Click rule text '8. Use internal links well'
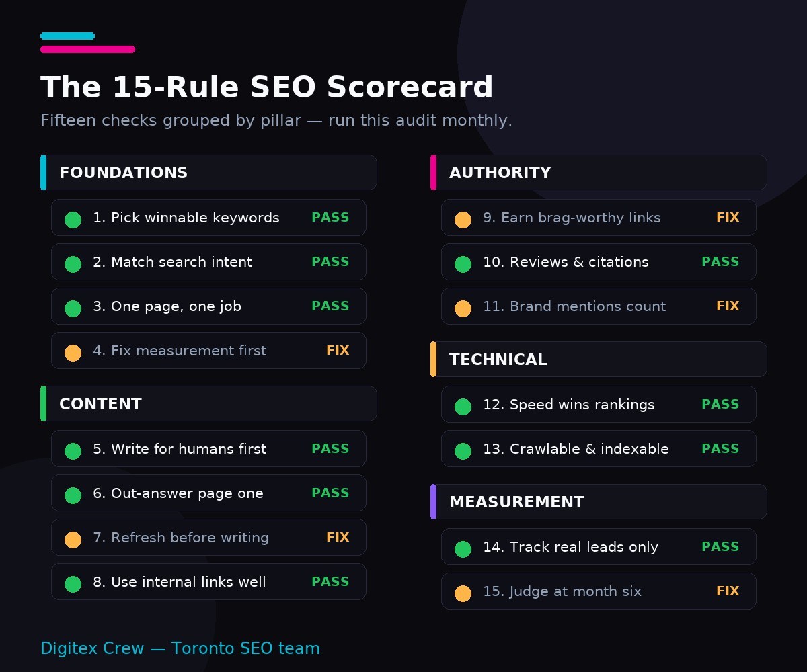The height and width of the screenshot is (672, 807). click(180, 582)
